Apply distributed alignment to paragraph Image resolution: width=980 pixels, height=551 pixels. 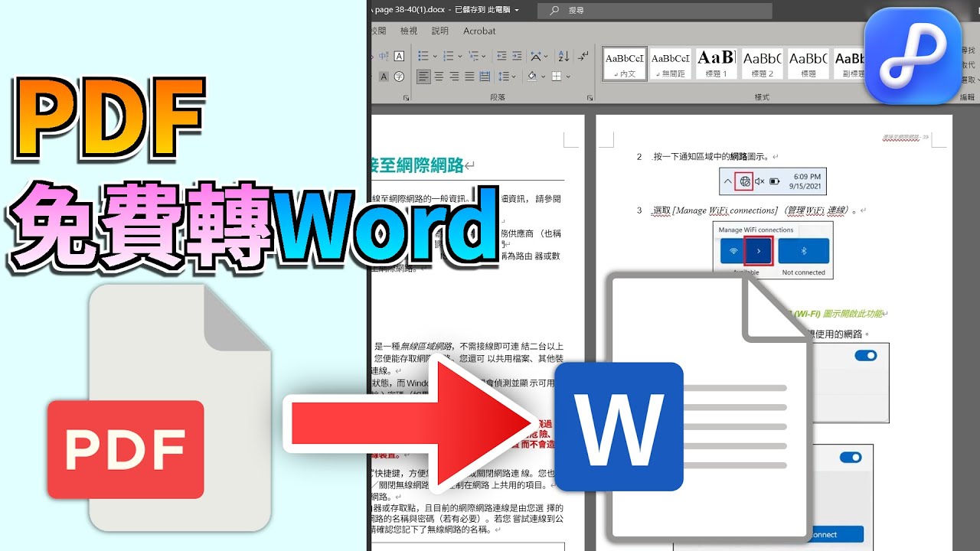pos(485,77)
